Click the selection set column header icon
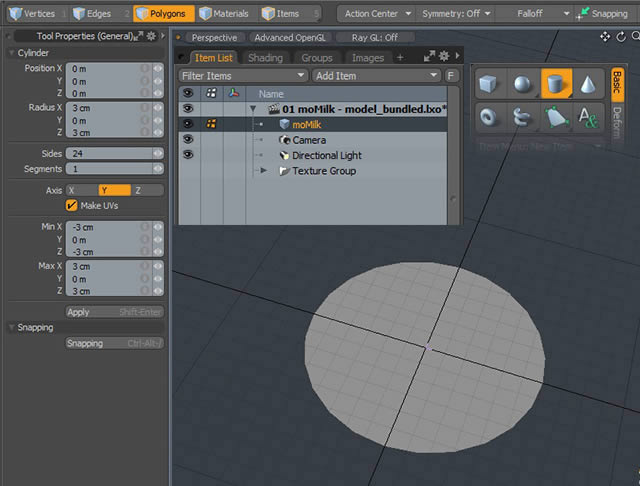This screenshot has height=486, width=640. coord(211,93)
